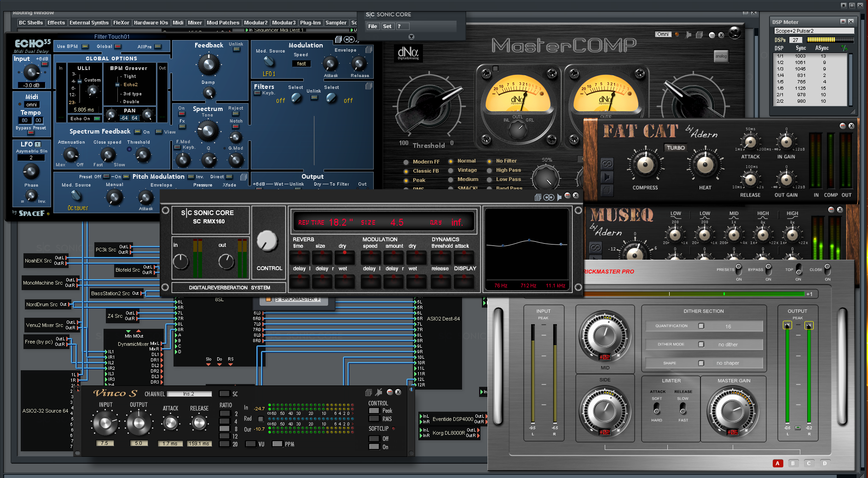Open Mod Patches tab
This screenshot has height=478, width=868.
coord(223,23)
